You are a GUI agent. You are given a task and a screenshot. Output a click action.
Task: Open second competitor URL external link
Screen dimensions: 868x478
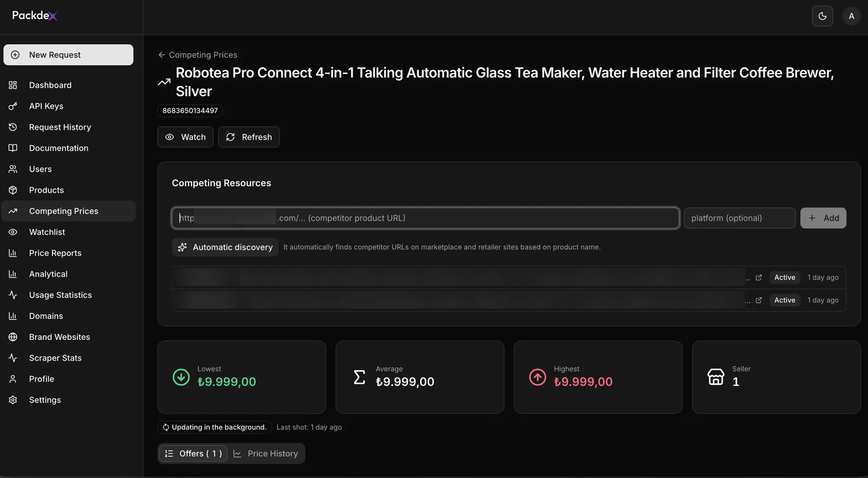[x=759, y=300]
